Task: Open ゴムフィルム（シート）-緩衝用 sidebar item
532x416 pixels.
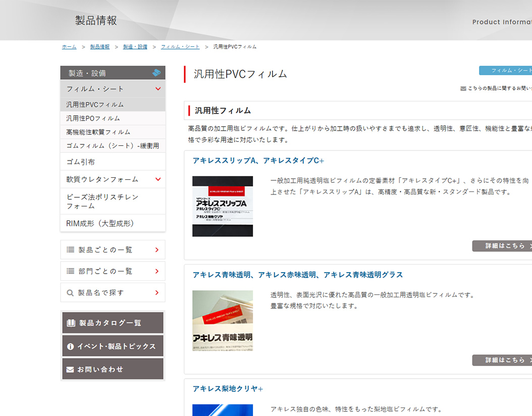Action: click(x=113, y=145)
